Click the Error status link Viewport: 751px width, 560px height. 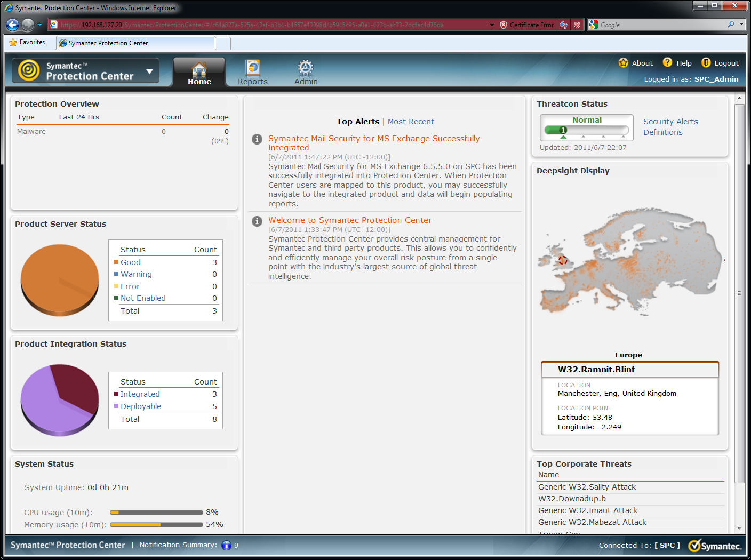coord(130,286)
